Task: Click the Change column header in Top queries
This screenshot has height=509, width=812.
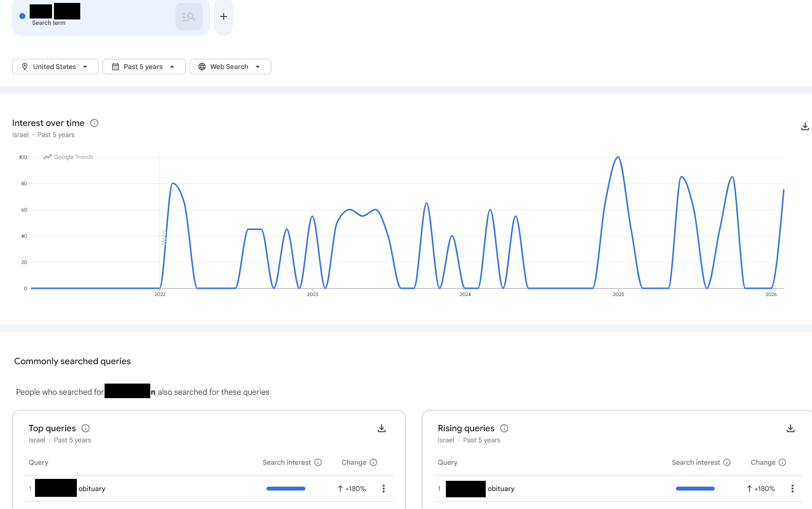Action: (x=354, y=462)
